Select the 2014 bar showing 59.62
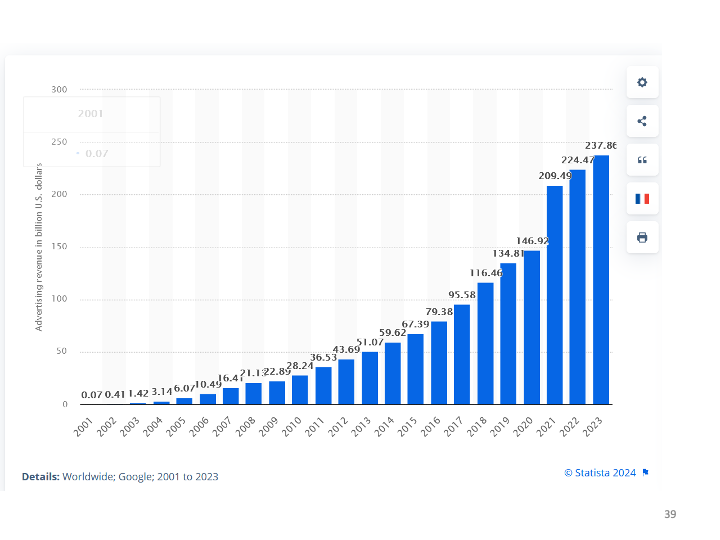The height and width of the screenshot is (540, 720). 393,373
